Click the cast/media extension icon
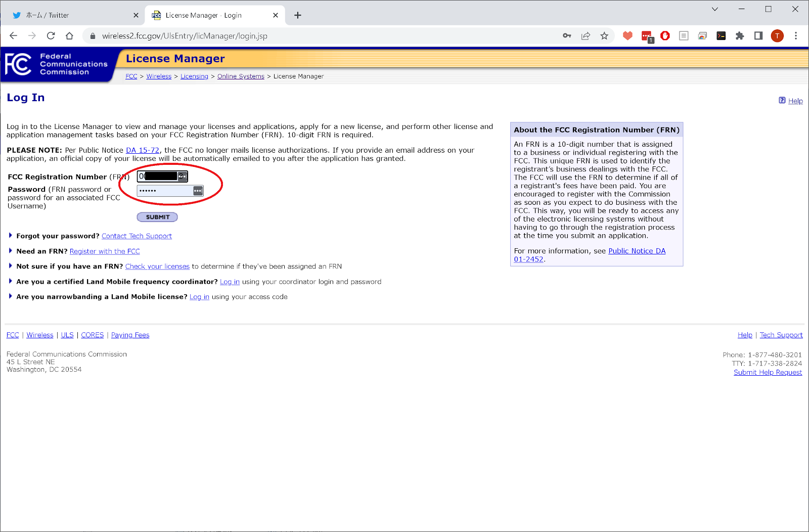This screenshot has width=809, height=532. point(702,36)
